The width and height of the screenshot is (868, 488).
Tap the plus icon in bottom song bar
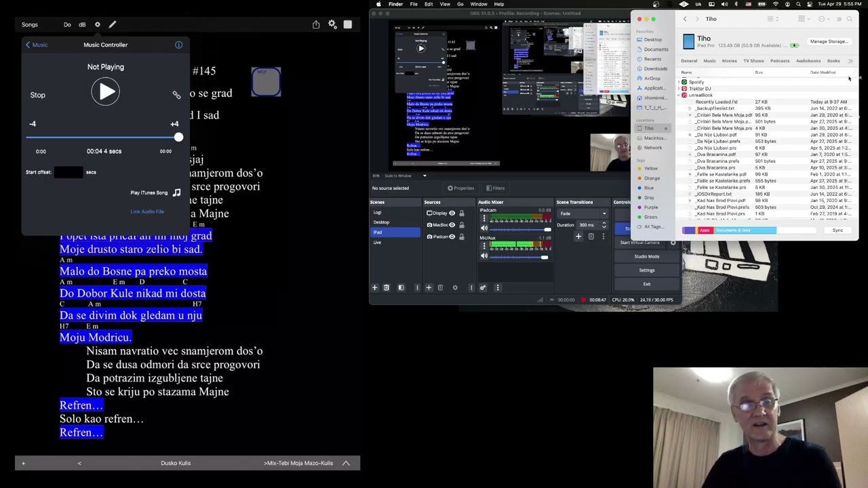tap(23, 463)
